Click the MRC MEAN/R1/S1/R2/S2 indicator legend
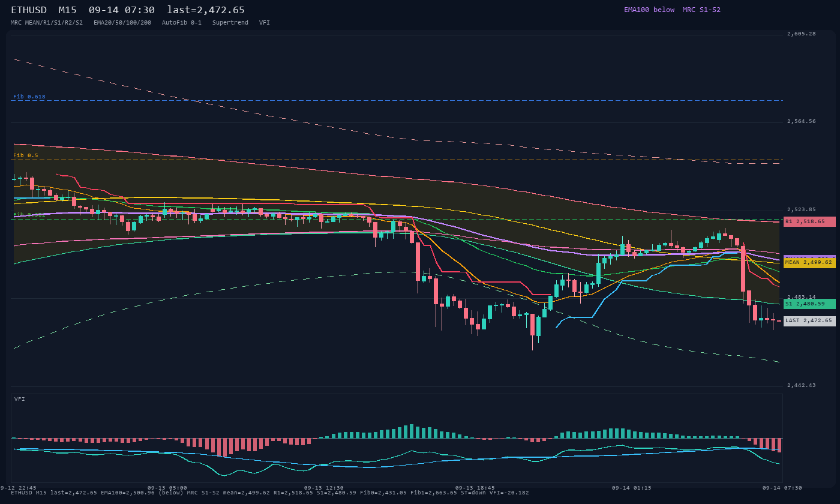840x504 pixels. point(47,23)
